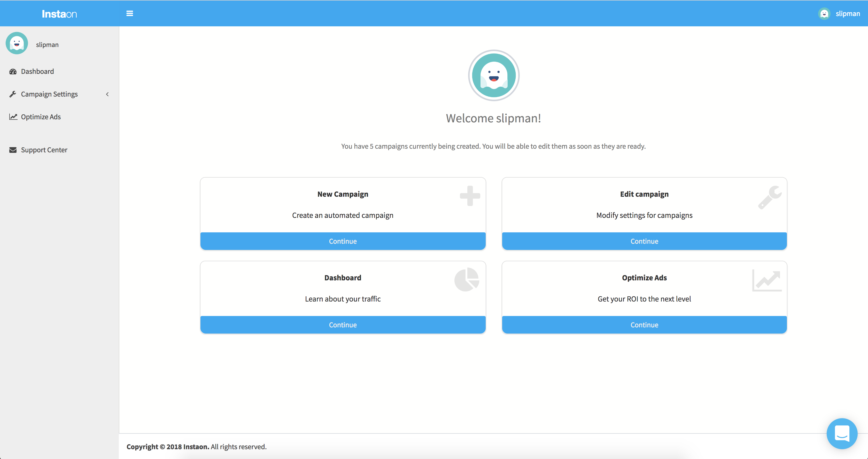The width and height of the screenshot is (868, 459).
Task: Click the top-right header ghost avatar
Action: tap(824, 14)
